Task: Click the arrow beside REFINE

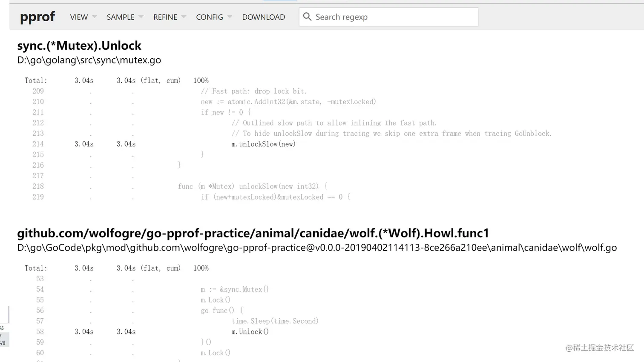Action: pyautogui.click(x=184, y=17)
